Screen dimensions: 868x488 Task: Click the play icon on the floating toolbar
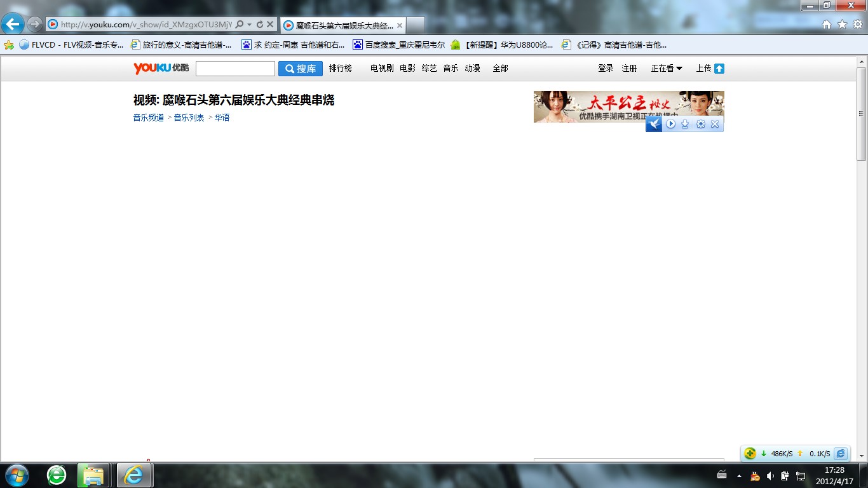[x=670, y=124]
